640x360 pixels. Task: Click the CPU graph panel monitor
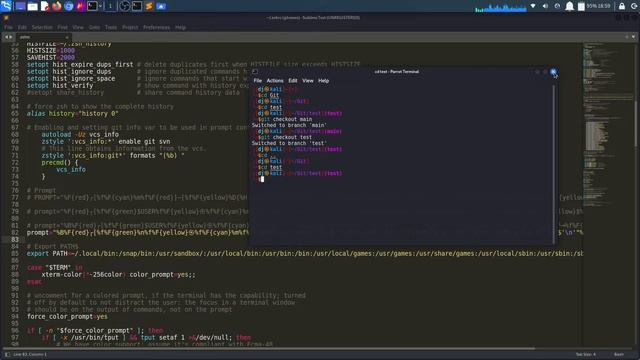click(501, 7)
